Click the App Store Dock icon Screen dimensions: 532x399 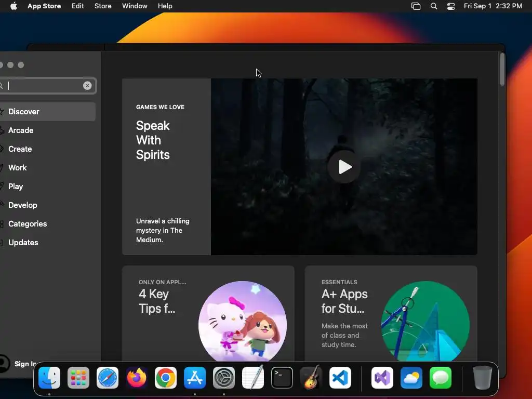[195, 378]
